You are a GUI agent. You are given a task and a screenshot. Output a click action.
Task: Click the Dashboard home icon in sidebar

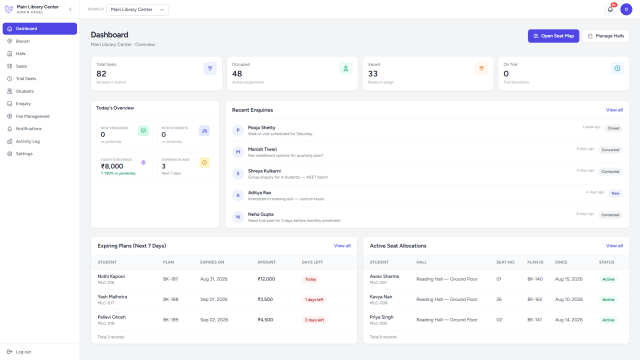click(x=10, y=29)
